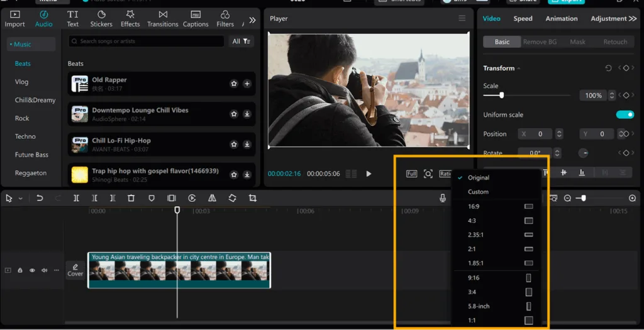Delete the selected clip
Viewport: 644px width, 330px height.
[x=131, y=198]
